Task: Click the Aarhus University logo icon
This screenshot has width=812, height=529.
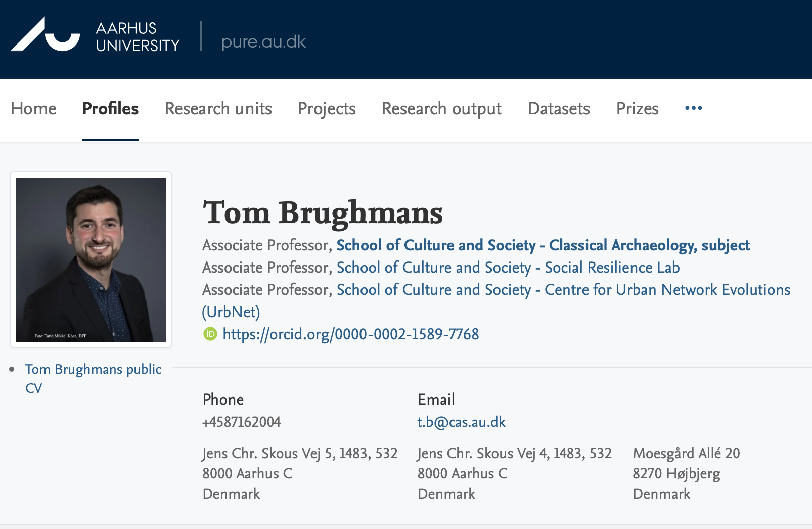Action: pos(45,35)
